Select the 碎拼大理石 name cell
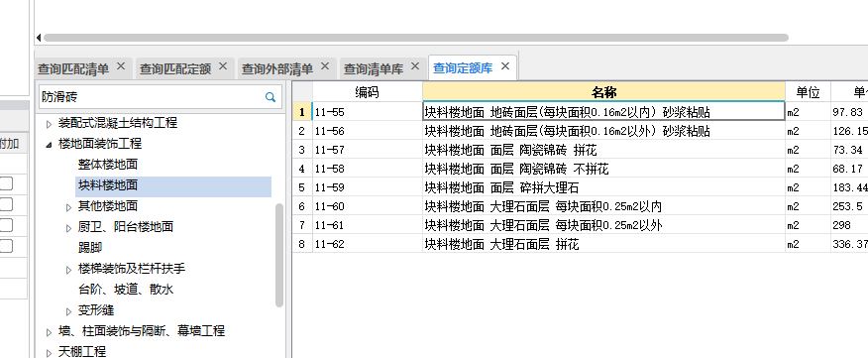The width and height of the screenshot is (868, 358). pyautogui.click(x=604, y=187)
